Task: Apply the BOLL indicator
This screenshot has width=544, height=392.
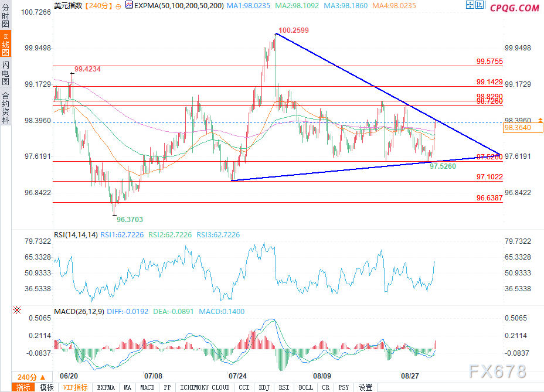Action: 305,387
